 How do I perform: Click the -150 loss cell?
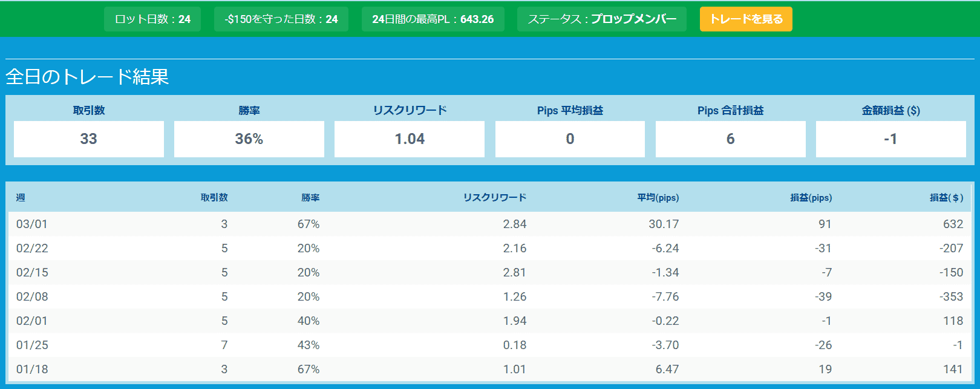click(951, 272)
